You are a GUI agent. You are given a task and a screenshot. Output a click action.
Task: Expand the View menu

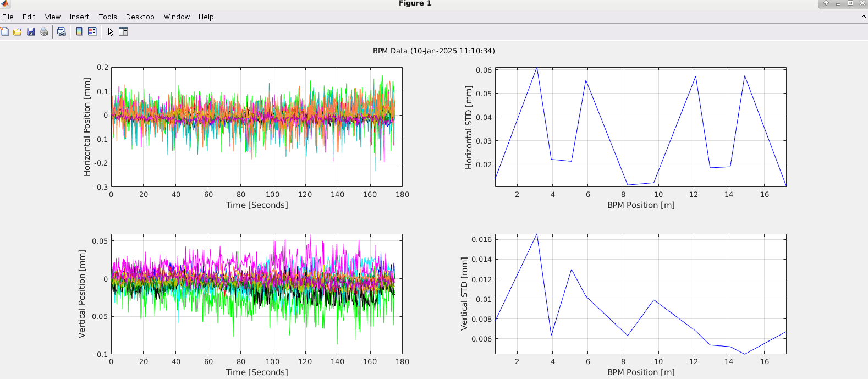52,17
